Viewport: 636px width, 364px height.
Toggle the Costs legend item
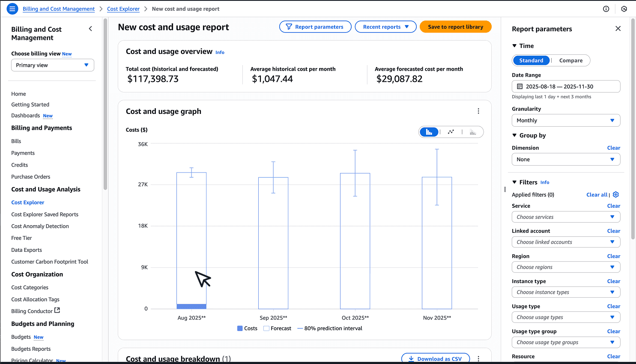[x=247, y=328]
